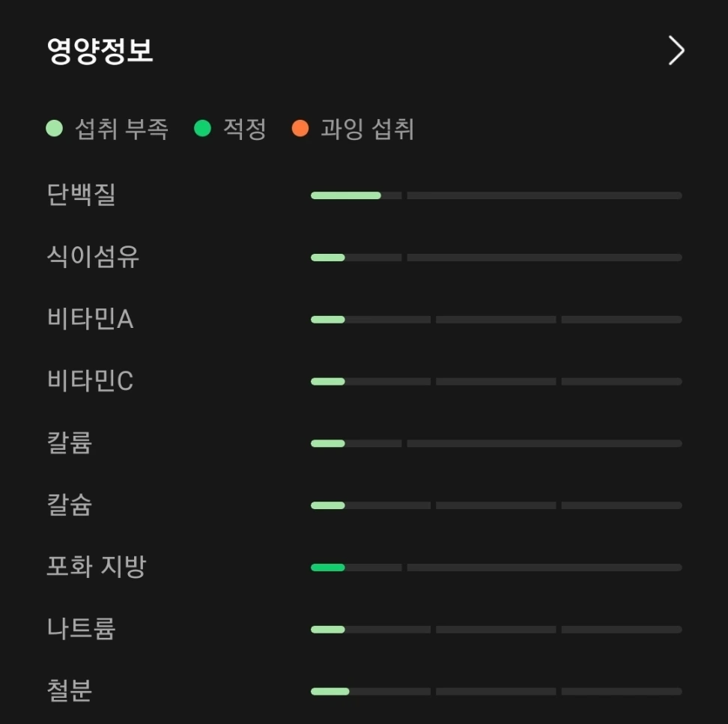Click the light green 섭취 부족 legend dot
The image size is (728, 724).
(x=55, y=128)
